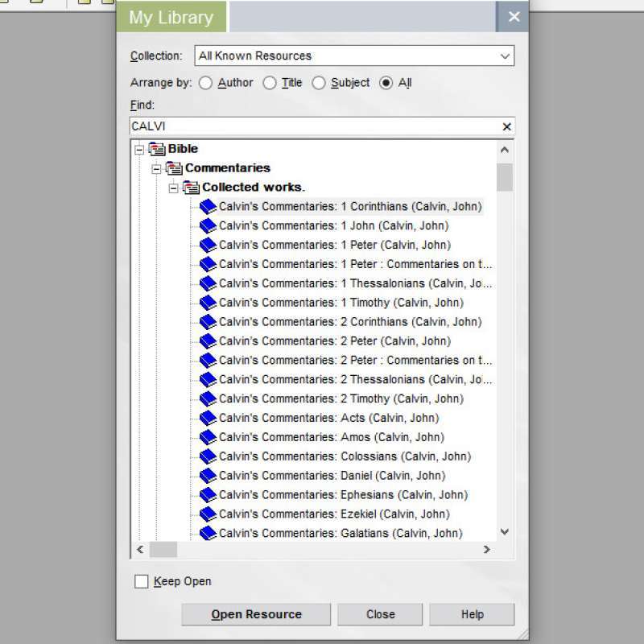This screenshot has width=644, height=644.
Task: Select the Calvin's Commentaries: Galatians book icon
Action: [x=208, y=533]
